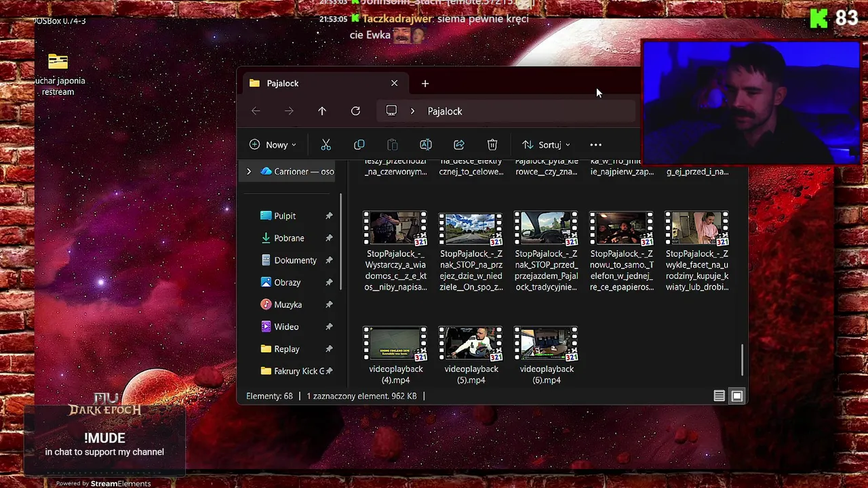This screenshot has height=488, width=868.
Task: Unpin Wideo using its pin icon
Action: [329, 327]
